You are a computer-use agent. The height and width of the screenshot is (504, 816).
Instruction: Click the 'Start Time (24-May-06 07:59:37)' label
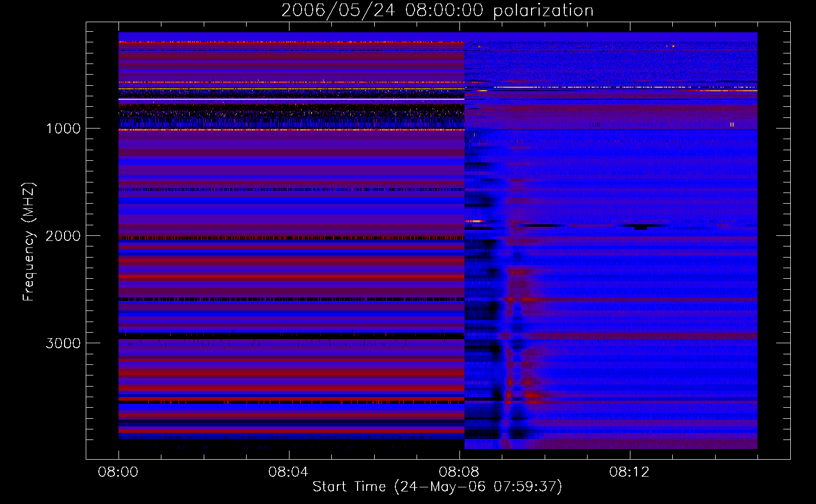click(x=437, y=487)
